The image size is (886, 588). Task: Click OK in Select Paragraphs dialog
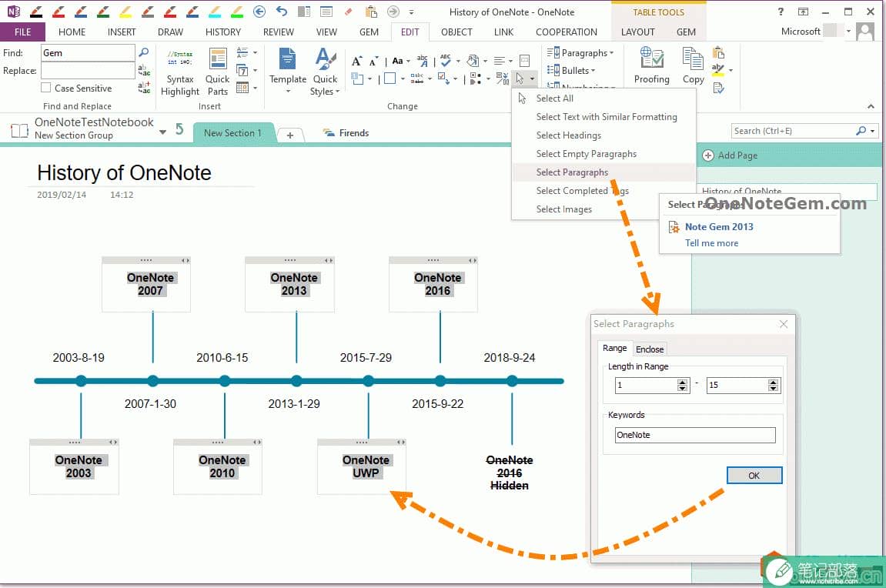click(754, 476)
